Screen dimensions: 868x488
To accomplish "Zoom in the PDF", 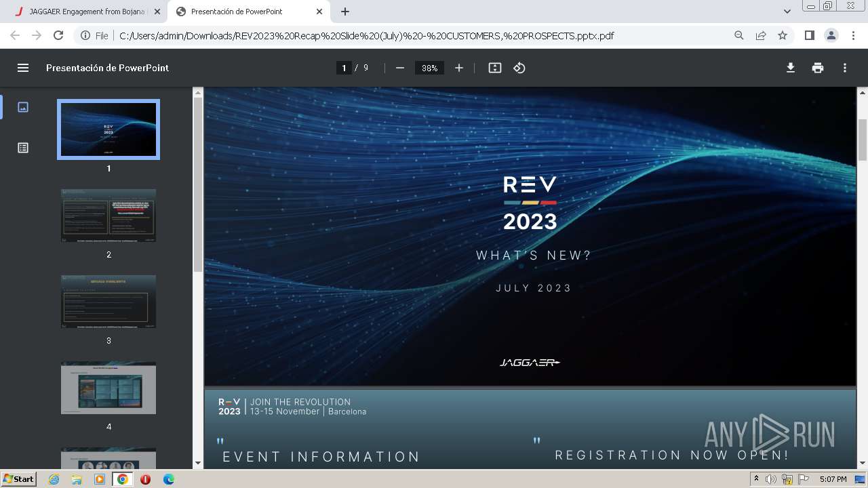I will click(459, 68).
